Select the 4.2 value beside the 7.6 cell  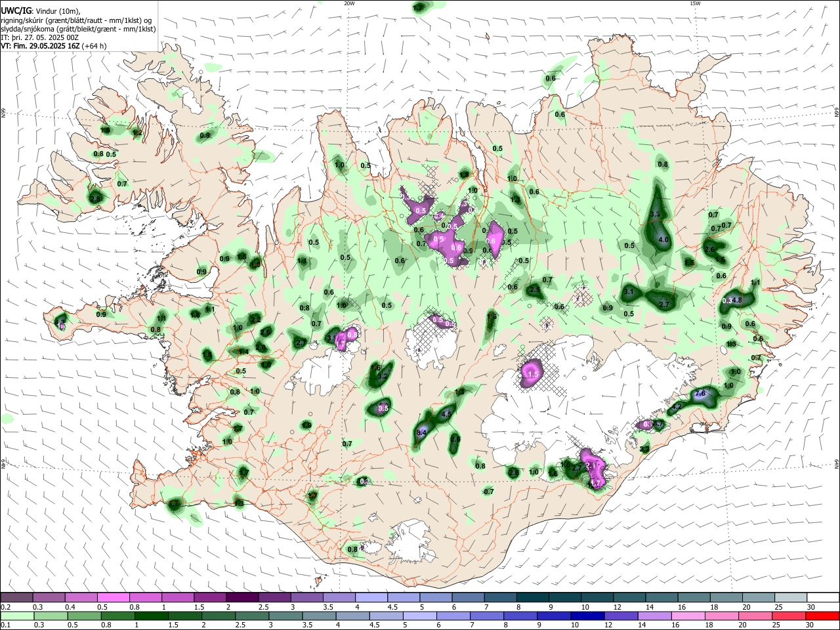click(x=677, y=407)
